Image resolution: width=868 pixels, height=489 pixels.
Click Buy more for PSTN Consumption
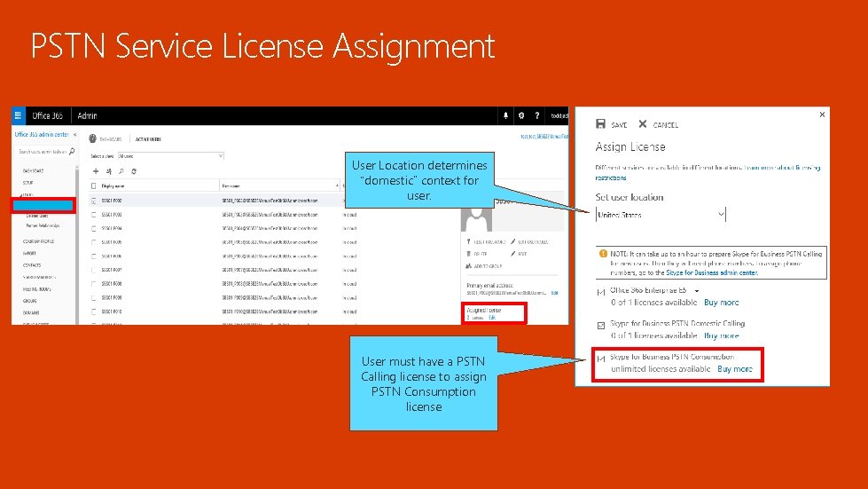tap(735, 369)
